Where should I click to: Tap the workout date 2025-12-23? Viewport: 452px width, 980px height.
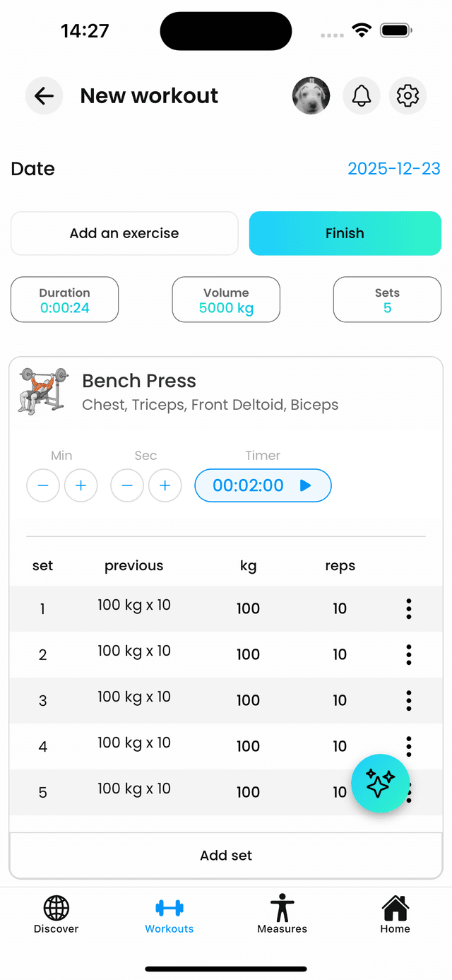click(394, 169)
